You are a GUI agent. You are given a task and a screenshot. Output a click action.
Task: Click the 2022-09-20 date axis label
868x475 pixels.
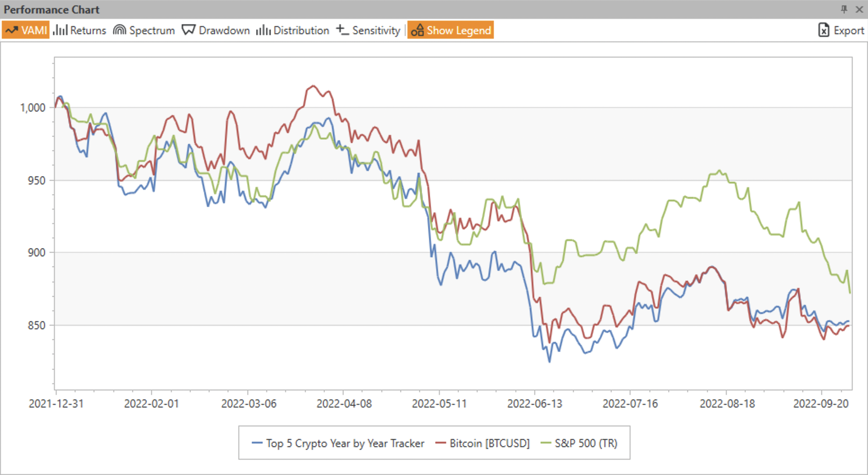(821, 403)
